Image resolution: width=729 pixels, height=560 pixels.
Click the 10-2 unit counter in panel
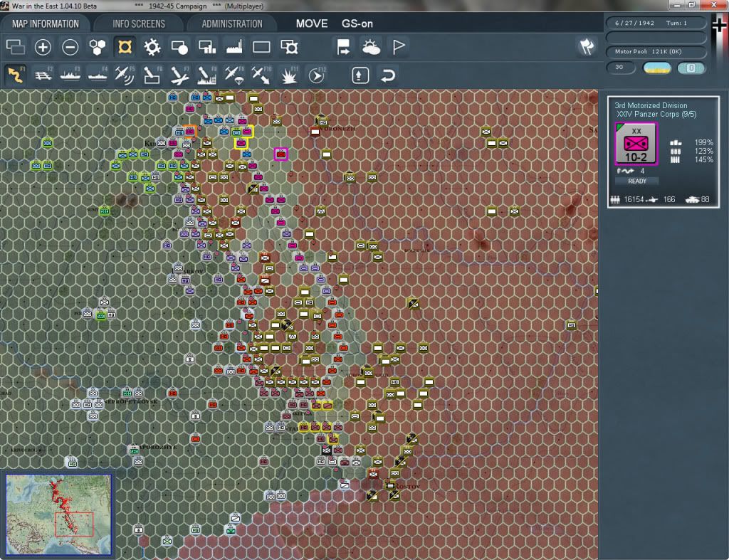pyautogui.click(x=636, y=144)
